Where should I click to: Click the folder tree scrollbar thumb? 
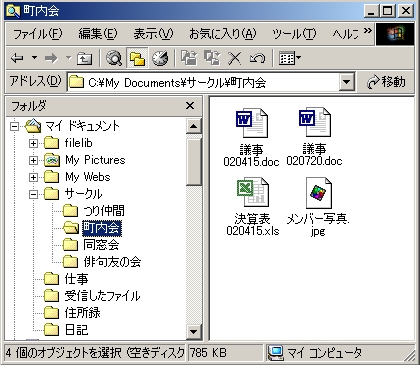coord(193,161)
